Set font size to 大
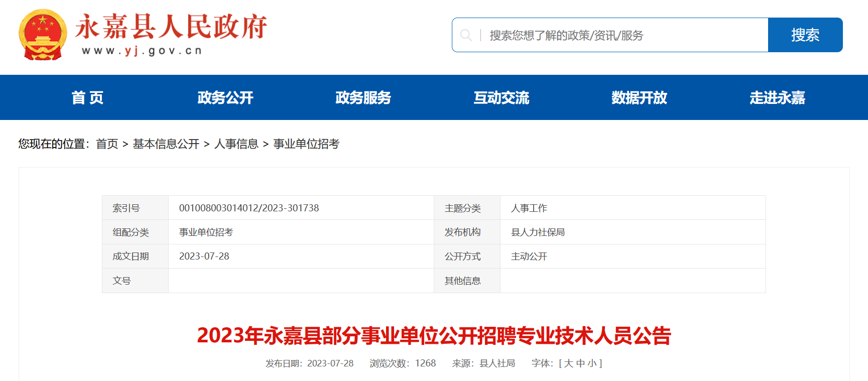Screen dimensions: 868x381 (568, 363)
